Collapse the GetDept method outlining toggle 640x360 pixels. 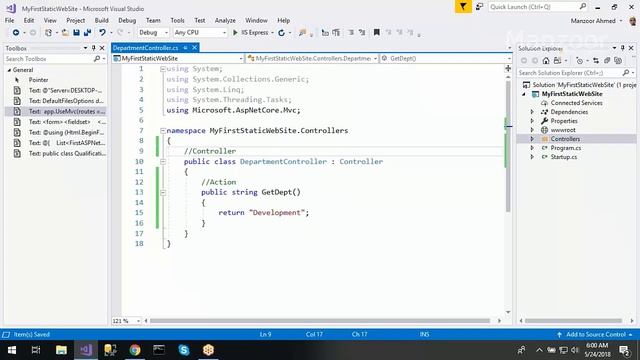(163, 192)
